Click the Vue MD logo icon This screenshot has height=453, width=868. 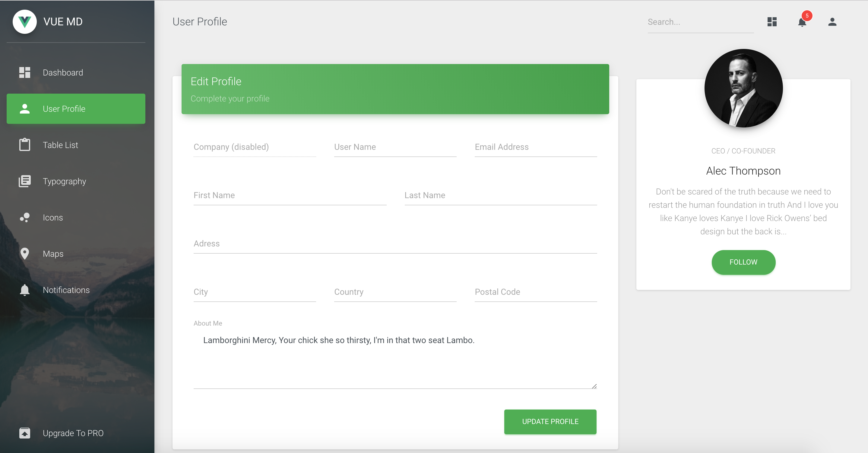tap(25, 21)
